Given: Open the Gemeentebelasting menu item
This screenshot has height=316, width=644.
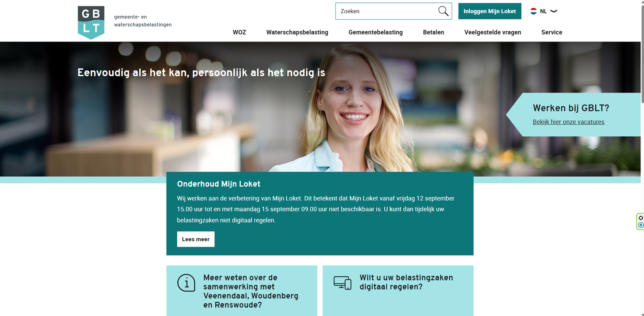Looking at the screenshot, I should 376,32.
